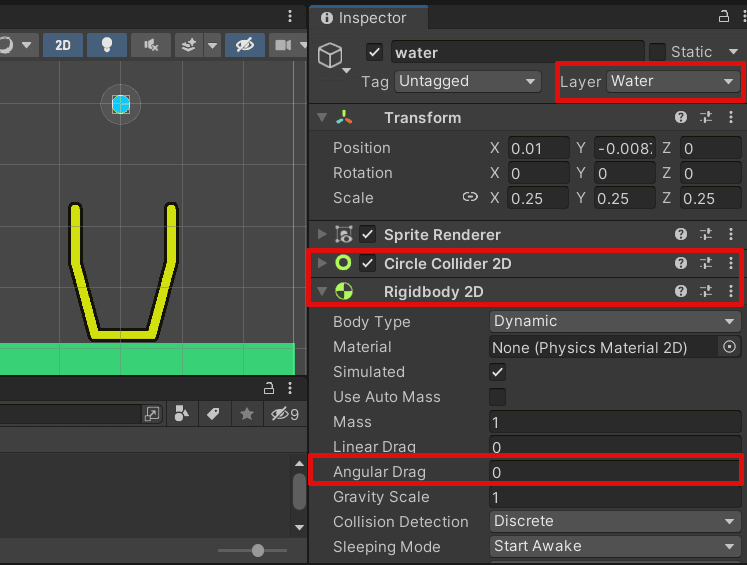Disable the Sprite Renderer checkbox
Screen dimensions: 747x565
pyautogui.click(x=367, y=234)
